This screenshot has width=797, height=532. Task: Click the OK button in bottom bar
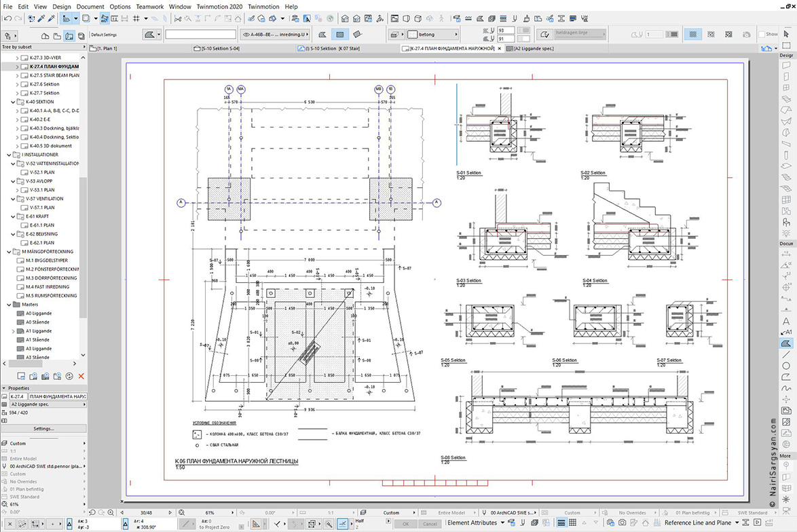(405, 523)
